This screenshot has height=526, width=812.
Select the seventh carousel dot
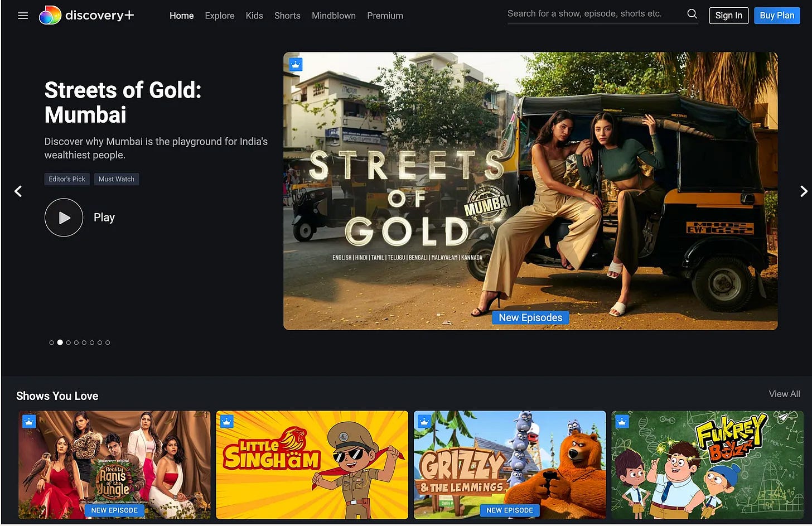pos(100,342)
